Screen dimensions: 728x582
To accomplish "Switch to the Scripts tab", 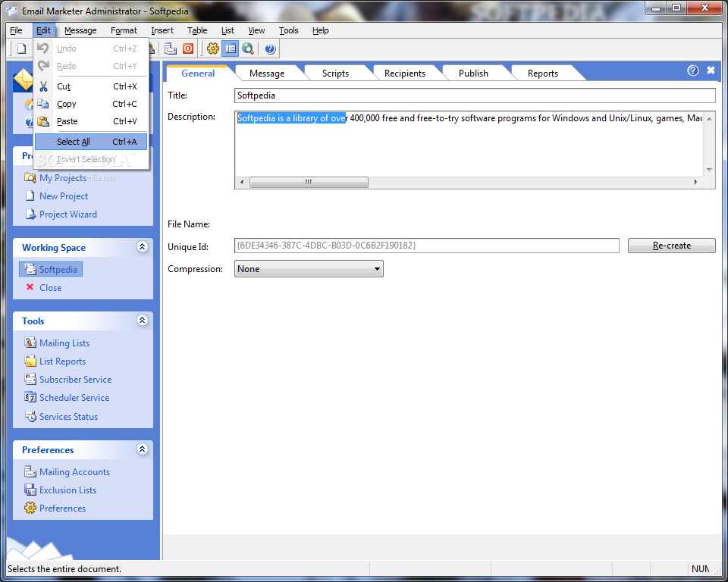I will pos(335,74).
